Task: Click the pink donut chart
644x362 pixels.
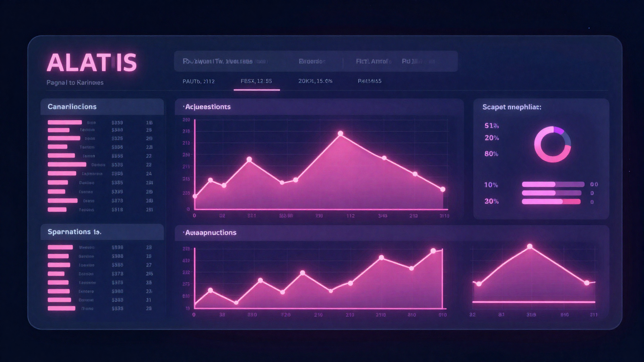Action: click(x=552, y=144)
